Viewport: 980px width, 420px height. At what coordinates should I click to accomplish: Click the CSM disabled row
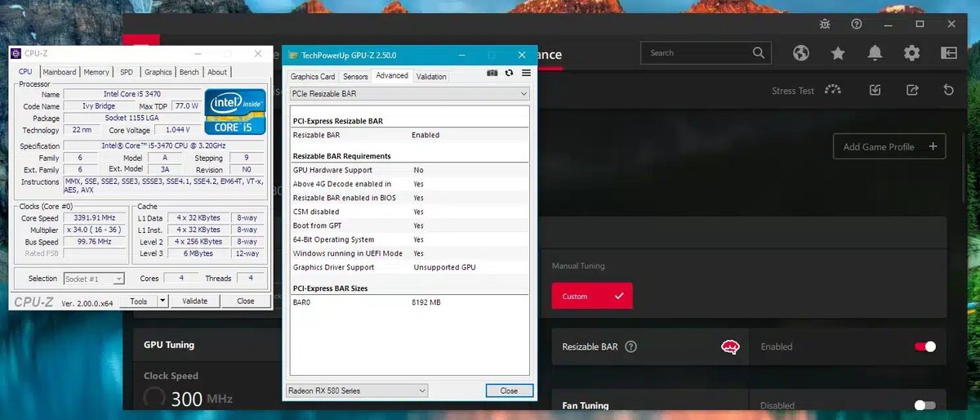(x=410, y=212)
